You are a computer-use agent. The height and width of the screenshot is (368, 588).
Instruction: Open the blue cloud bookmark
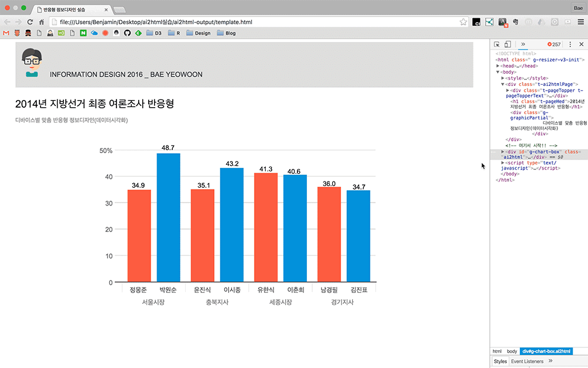(94, 33)
